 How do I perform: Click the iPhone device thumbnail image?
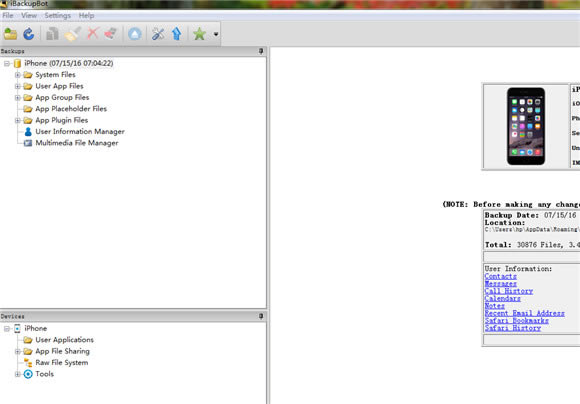tap(526, 126)
